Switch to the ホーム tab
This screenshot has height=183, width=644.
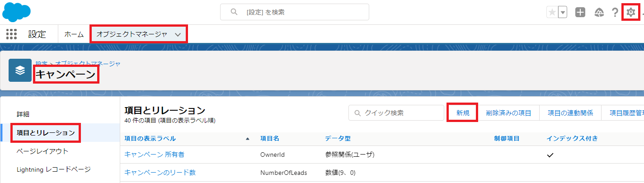[74, 34]
